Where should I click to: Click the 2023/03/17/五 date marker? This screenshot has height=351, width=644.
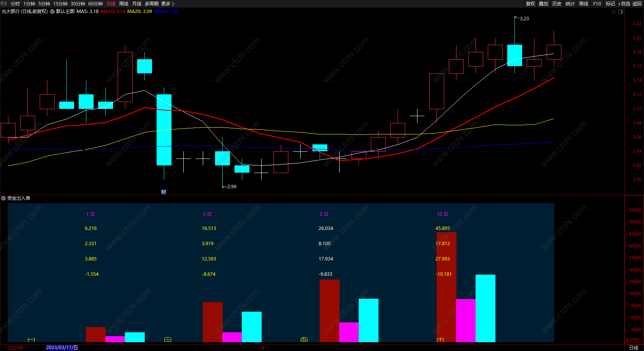62,348
